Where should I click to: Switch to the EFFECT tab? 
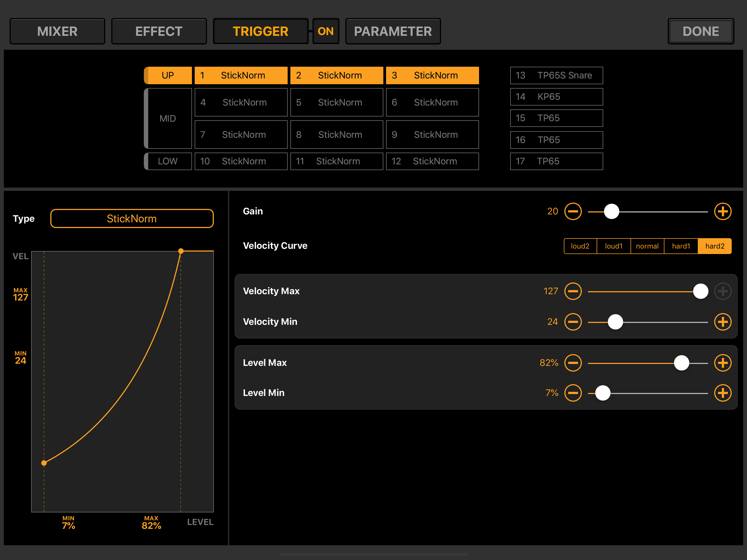[x=159, y=31]
